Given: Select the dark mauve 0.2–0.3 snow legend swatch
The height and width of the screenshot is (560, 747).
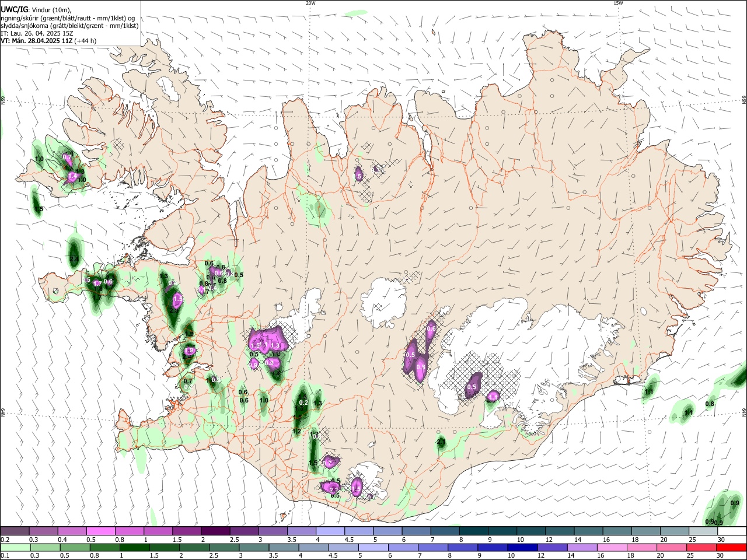Looking at the screenshot, I should [15, 531].
